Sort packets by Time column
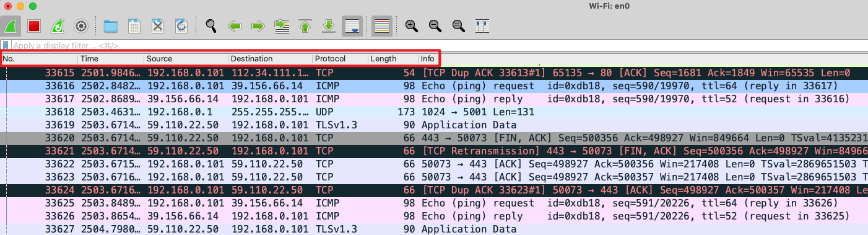This screenshot has height=235, width=868. 111,59
